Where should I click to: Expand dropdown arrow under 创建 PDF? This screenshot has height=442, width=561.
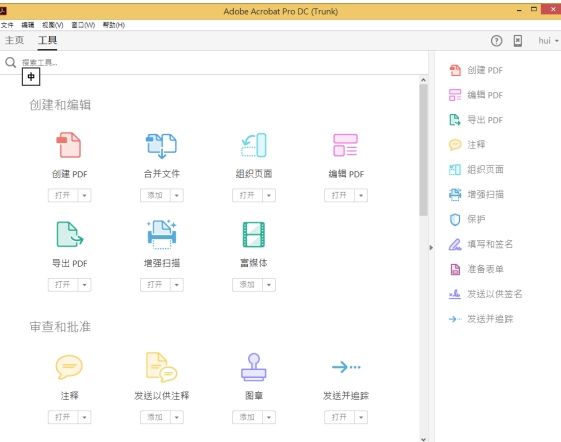(84, 195)
